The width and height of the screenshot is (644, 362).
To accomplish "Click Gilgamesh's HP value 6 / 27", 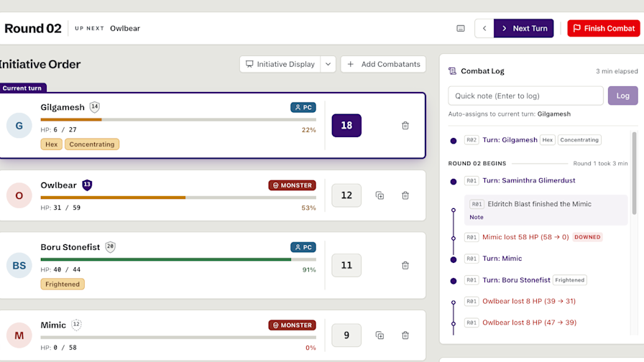I will click(65, 130).
